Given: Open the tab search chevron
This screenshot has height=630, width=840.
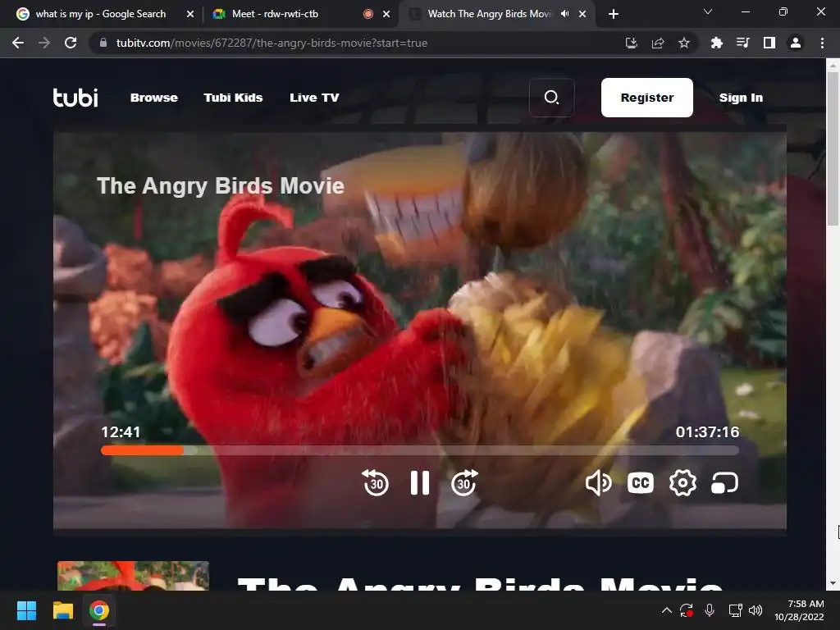Looking at the screenshot, I should [708, 11].
